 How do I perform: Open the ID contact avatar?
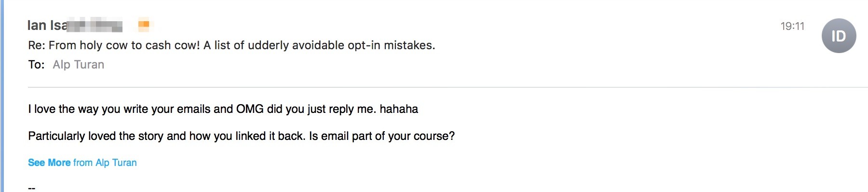(x=839, y=36)
